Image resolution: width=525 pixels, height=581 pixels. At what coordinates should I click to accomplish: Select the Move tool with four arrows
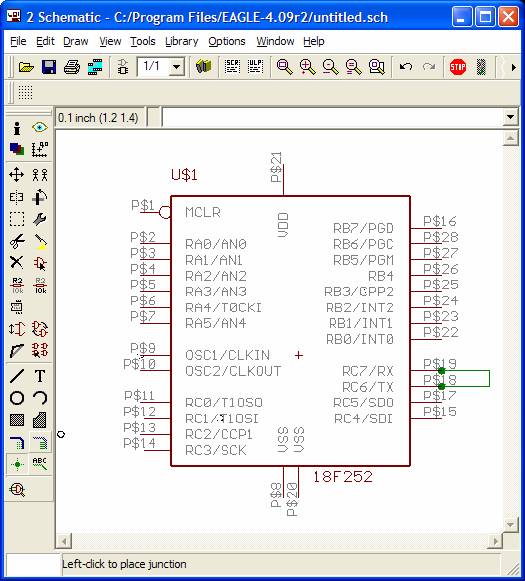pos(17,175)
